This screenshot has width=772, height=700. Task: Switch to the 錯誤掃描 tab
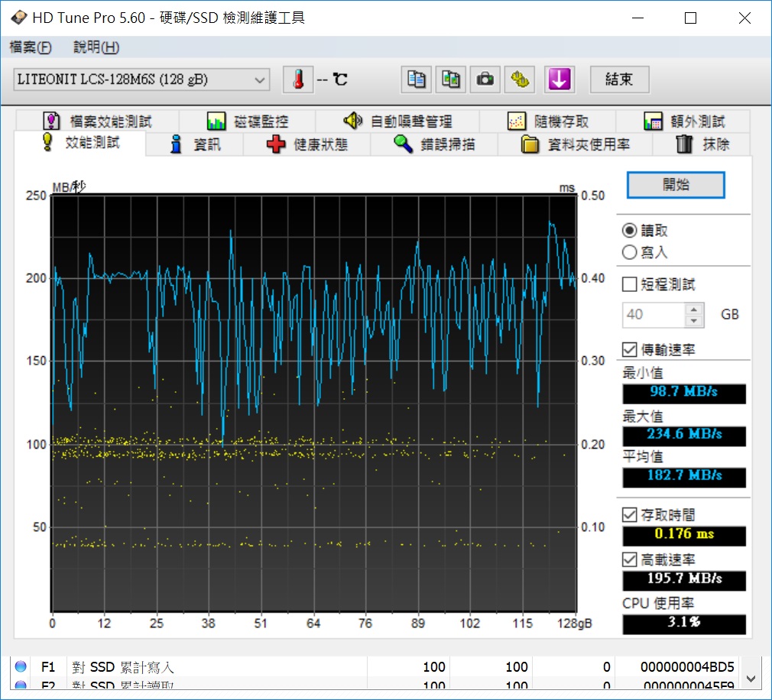(x=434, y=144)
